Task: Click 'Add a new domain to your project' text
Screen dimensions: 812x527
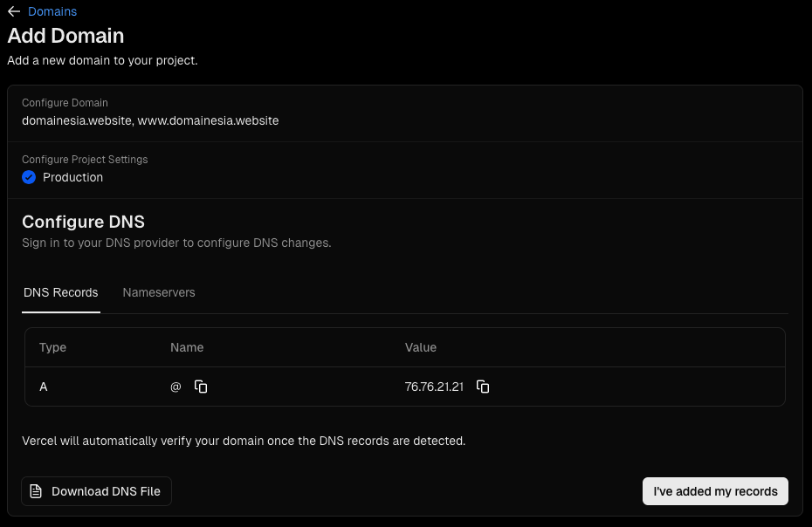Action: pos(102,60)
